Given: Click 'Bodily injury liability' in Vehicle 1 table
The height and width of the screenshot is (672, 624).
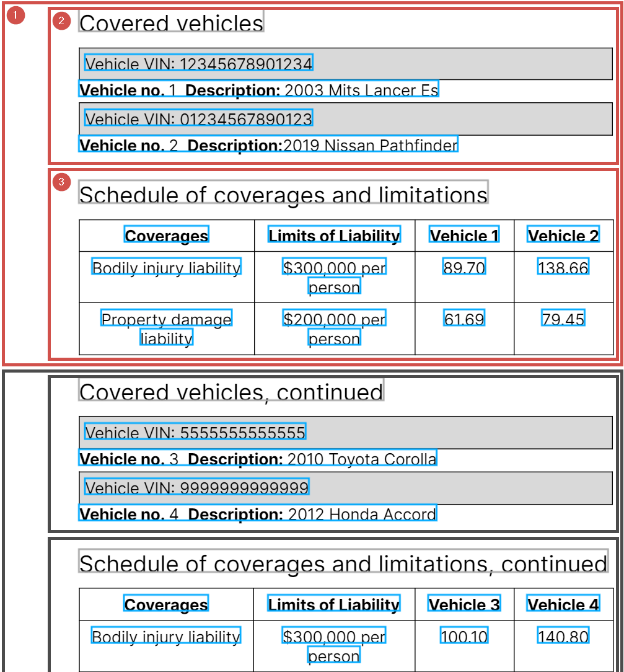Looking at the screenshot, I should coord(167,266).
